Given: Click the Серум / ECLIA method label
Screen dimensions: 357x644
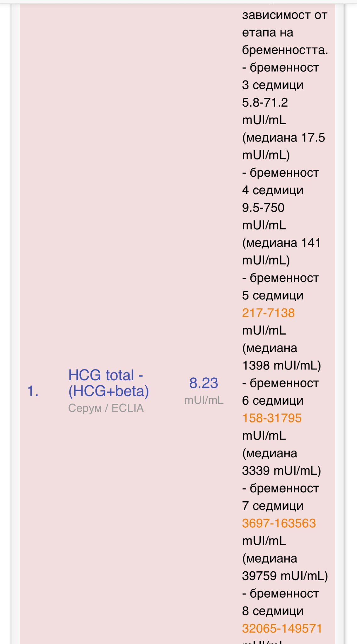Looking at the screenshot, I should pos(106,408).
